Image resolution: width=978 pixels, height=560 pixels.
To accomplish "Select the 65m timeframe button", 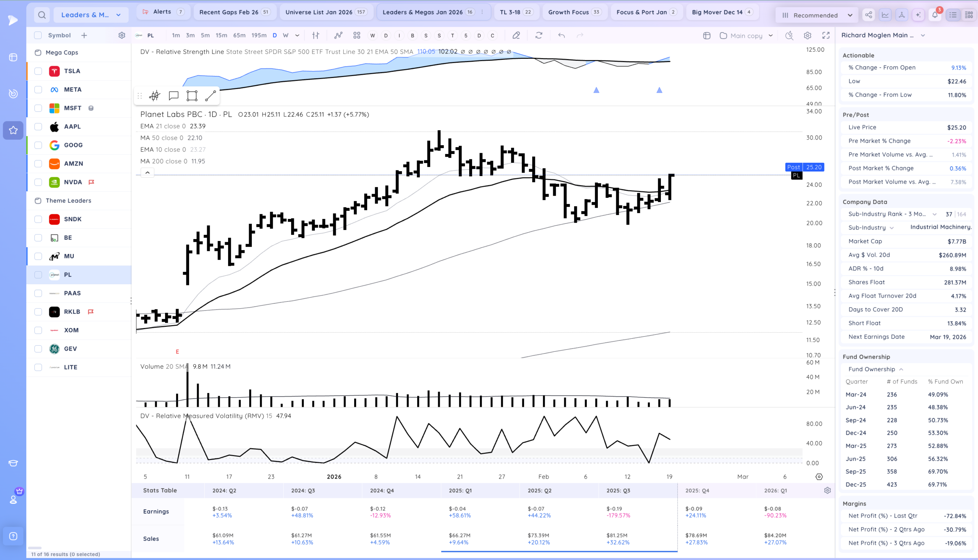I will point(239,36).
